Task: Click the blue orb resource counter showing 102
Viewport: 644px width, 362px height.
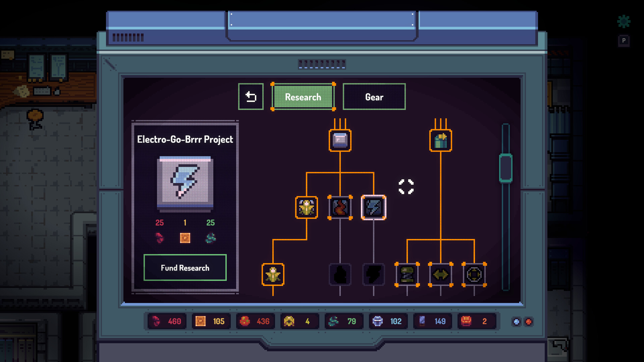Action: click(388, 321)
